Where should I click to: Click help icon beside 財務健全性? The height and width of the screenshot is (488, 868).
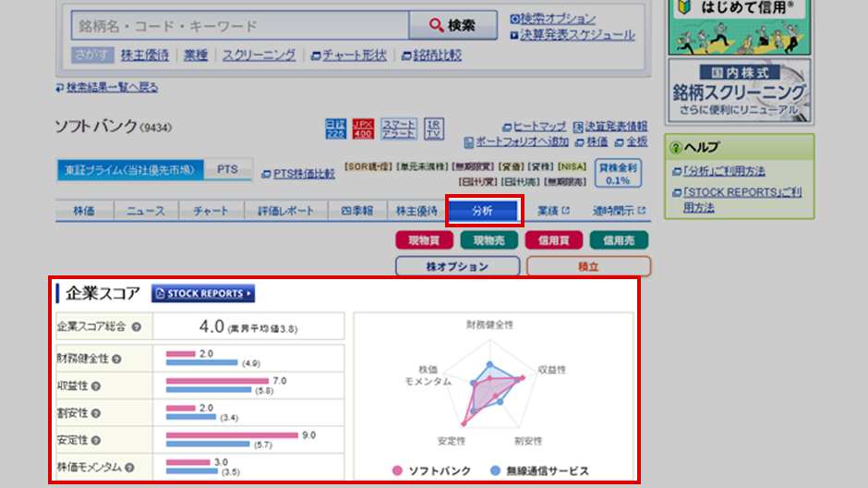(117, 359)
